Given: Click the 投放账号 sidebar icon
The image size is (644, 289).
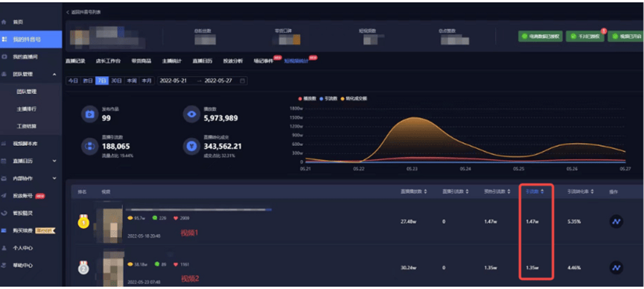Looking at the screenshot, I should click(x=4, y=196).
